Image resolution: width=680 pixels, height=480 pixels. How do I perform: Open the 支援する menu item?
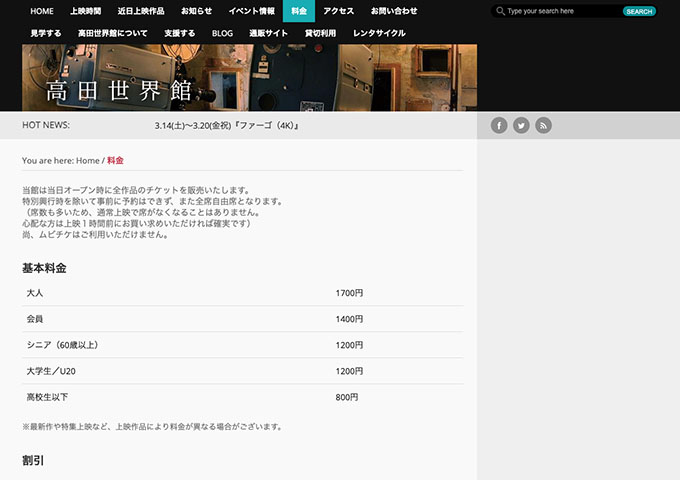[x=180, y=33]
